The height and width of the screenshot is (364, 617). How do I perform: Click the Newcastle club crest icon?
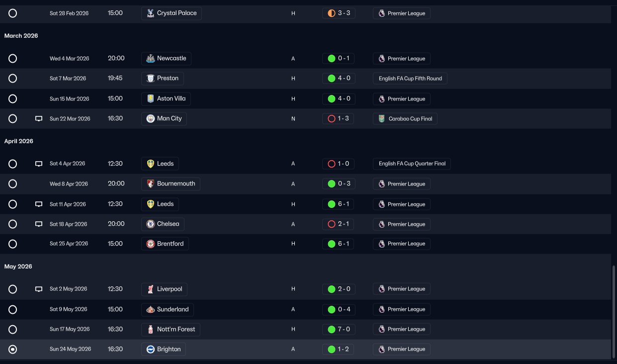tap(151, 59)
